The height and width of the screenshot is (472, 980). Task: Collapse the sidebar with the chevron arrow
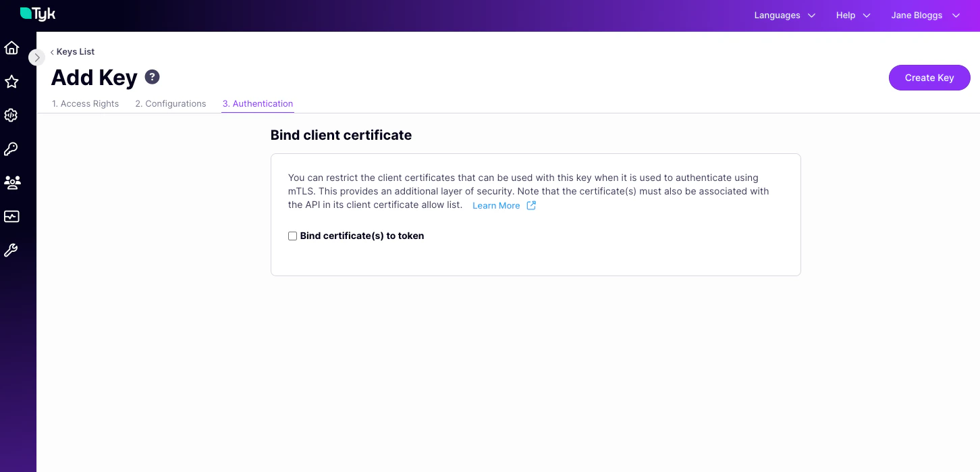36,57
